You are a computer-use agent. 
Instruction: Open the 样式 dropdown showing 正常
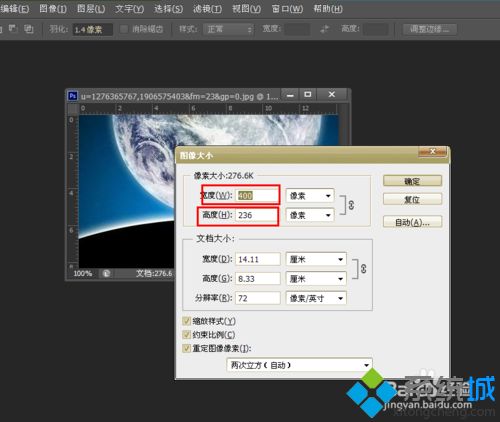pos(228,29)
